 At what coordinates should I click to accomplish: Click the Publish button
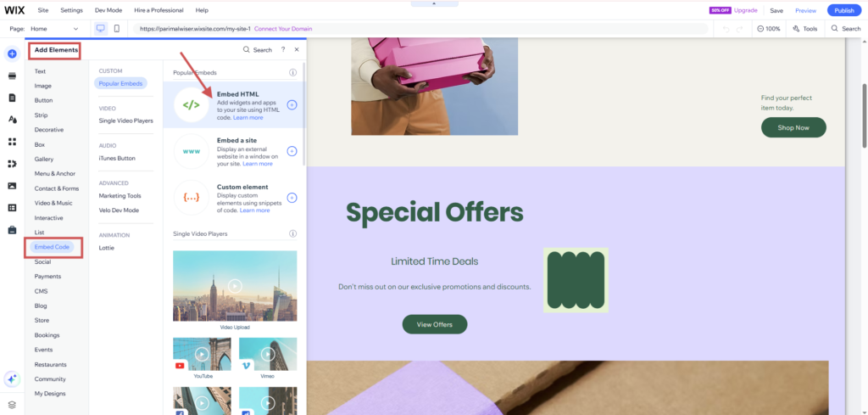point(844,10)
